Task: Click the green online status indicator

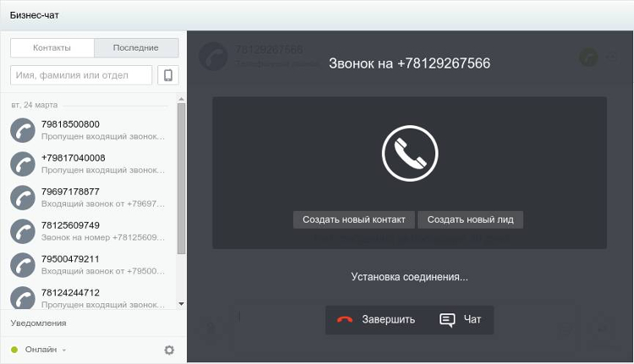Action: (x=14, y=350)
